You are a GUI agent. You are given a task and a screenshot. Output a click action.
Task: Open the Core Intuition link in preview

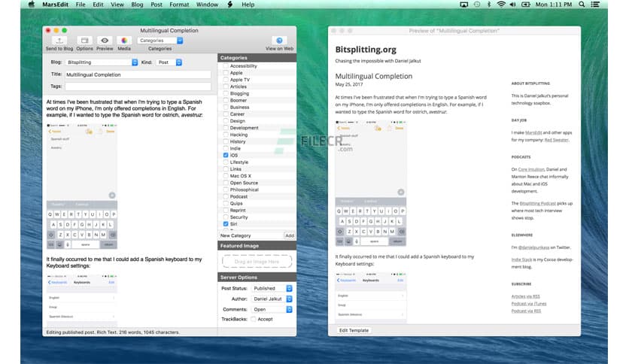pyautogui.click(x=531, y=169)
